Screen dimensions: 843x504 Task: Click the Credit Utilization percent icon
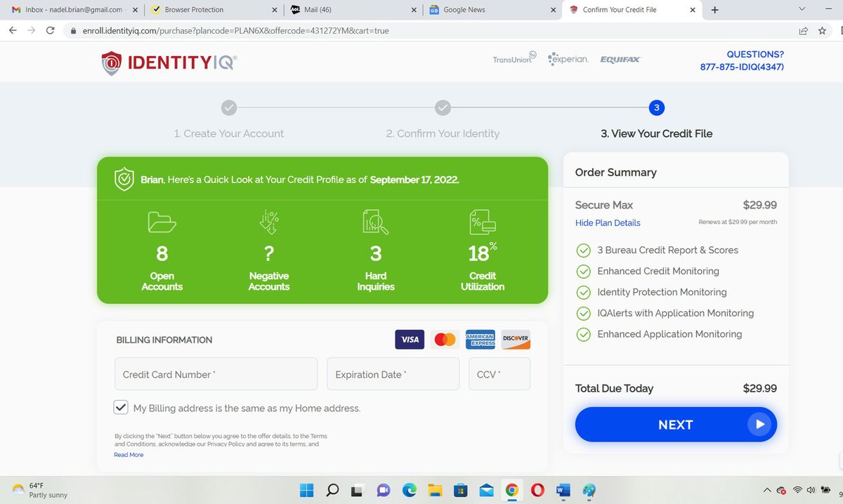click(x=482, y=221)
